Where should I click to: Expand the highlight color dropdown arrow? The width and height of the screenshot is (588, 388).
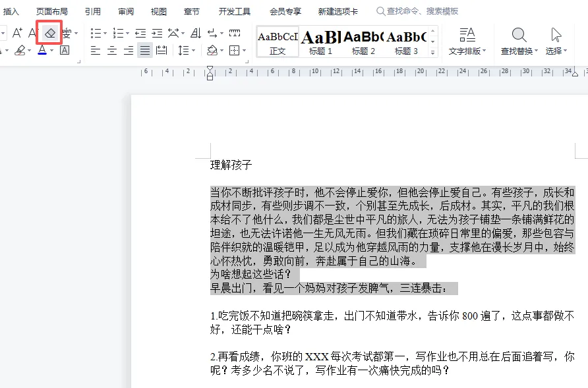[x=29, y=51]
